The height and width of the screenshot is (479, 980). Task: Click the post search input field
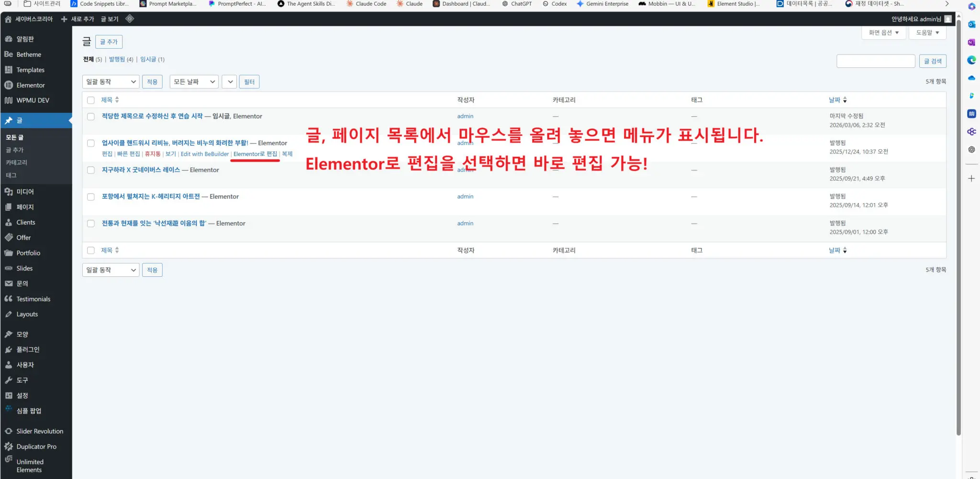click(x=876, y=61)
